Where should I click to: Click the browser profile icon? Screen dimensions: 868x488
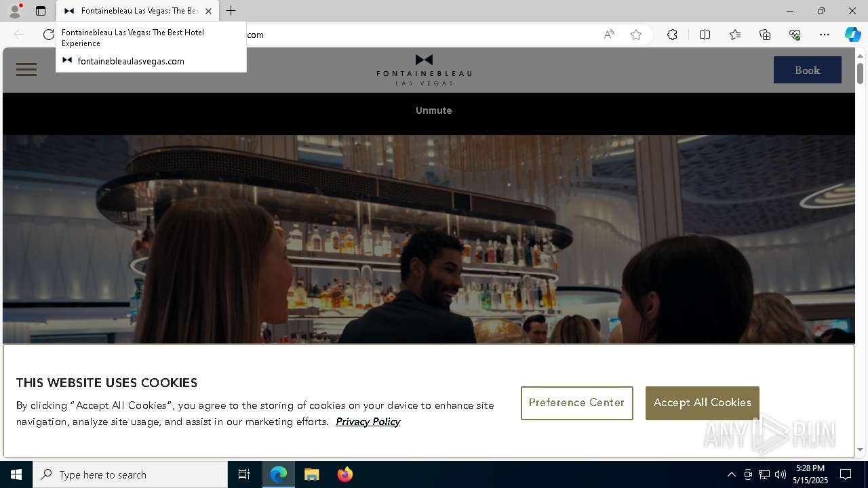coord(15,11)
